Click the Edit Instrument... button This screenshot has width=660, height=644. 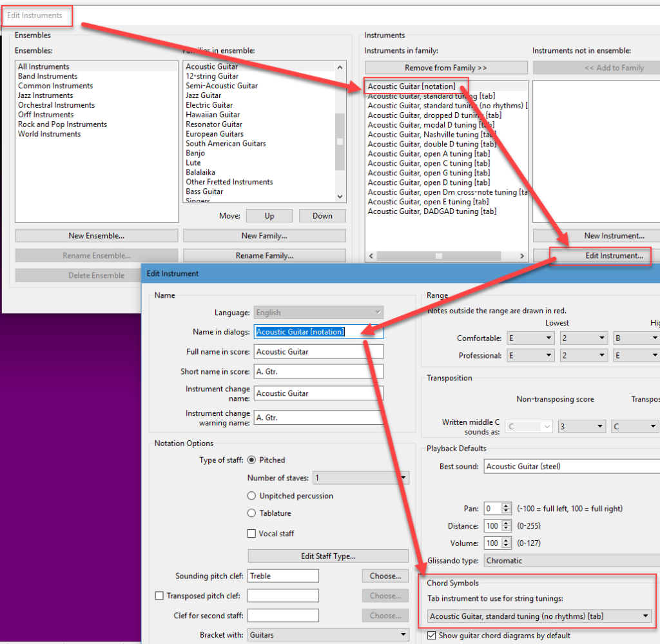click(600, 256)
